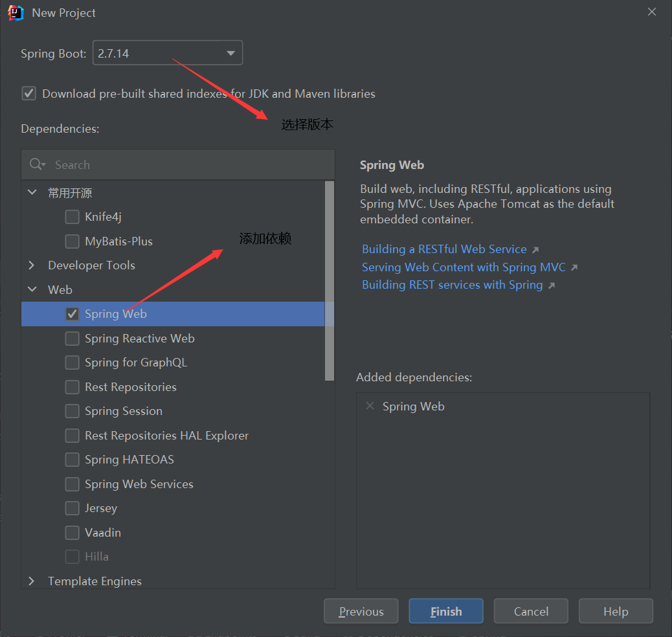Enable Spring for GraphQL dependency
The width and height of the screenshot is (672, 637).
pos(72,363)
